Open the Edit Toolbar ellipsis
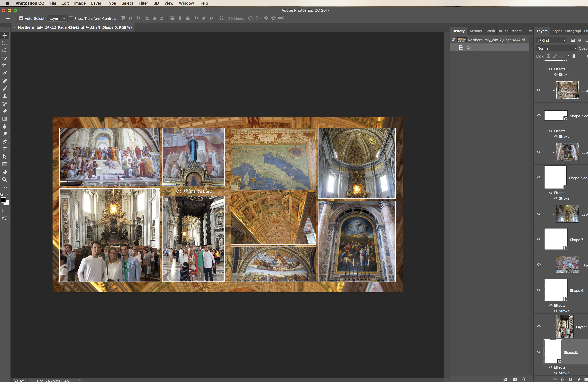 pos(5,187)
